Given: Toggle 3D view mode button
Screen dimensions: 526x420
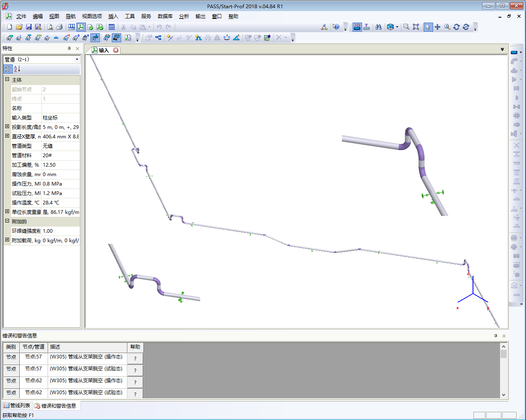Looking at the screenshot, I should pos(357,27).
